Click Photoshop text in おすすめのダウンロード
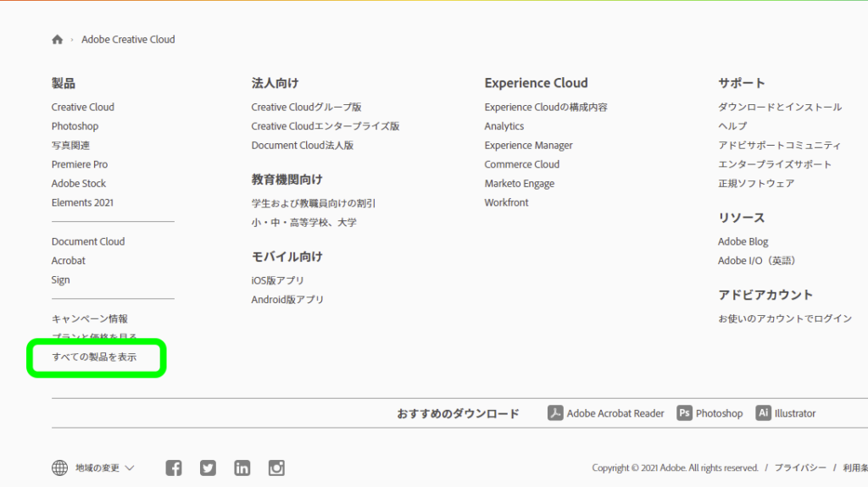 tap(719, 413)
